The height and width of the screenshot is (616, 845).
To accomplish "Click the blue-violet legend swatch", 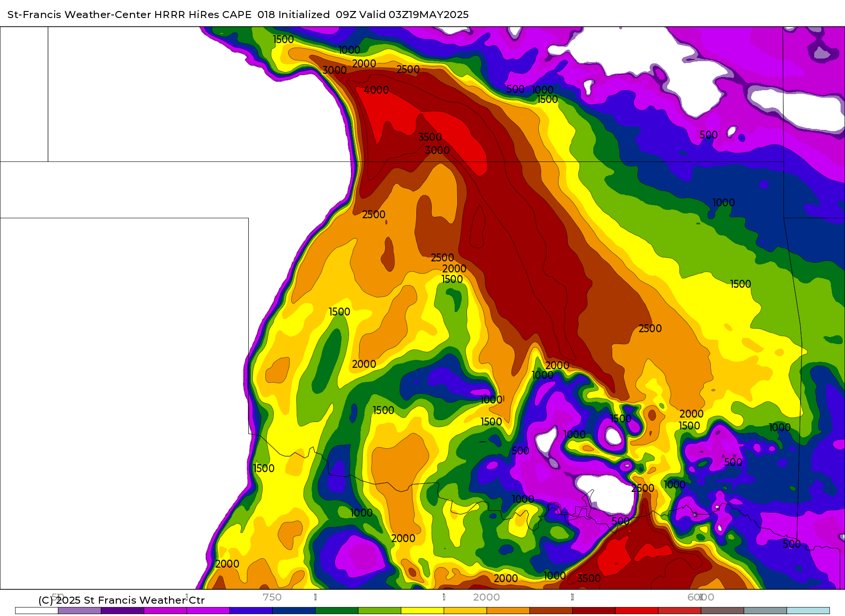I will click(251, 611).
